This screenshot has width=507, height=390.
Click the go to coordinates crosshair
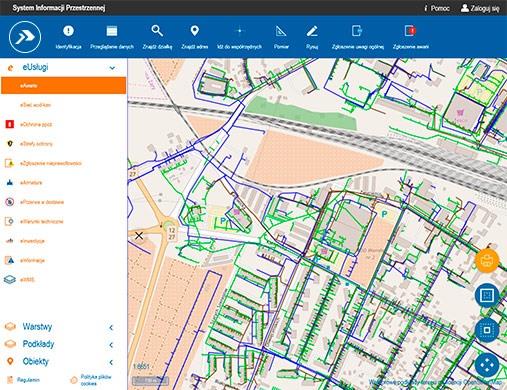239,31
